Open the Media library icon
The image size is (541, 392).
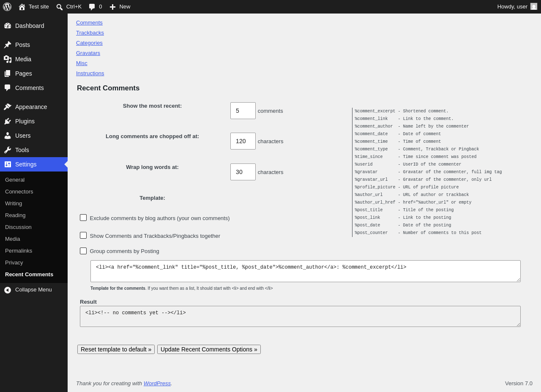tap(8, 59)
